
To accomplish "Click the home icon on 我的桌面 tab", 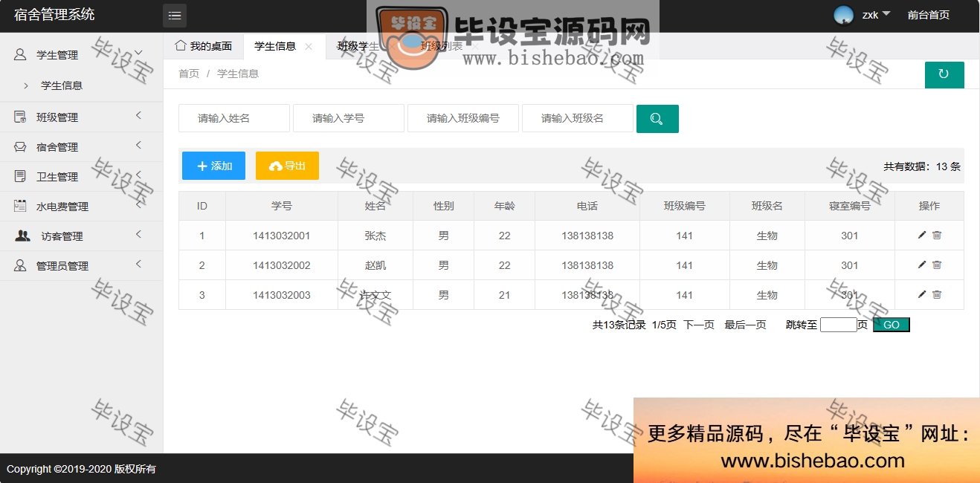I will pyautogui.click(x=180, y=45).
